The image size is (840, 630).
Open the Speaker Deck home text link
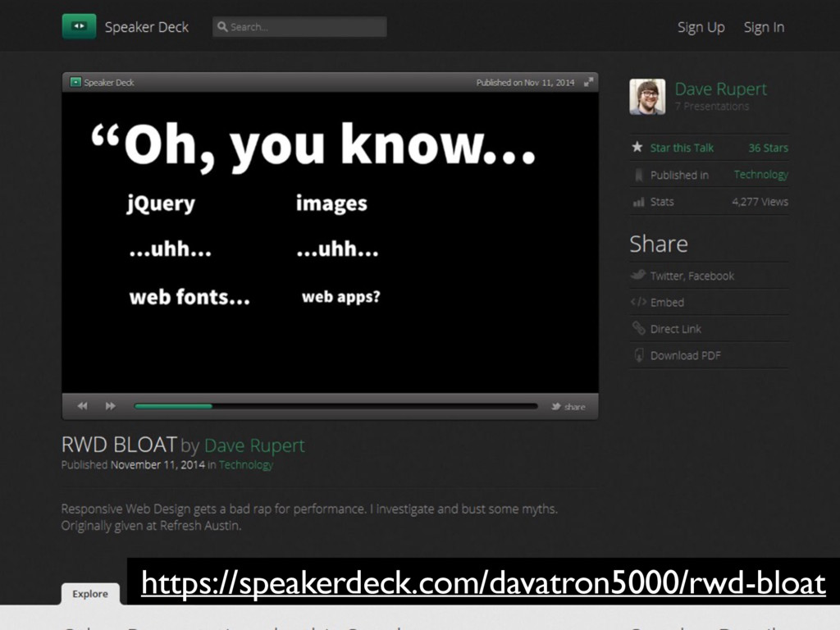[146, 27]
